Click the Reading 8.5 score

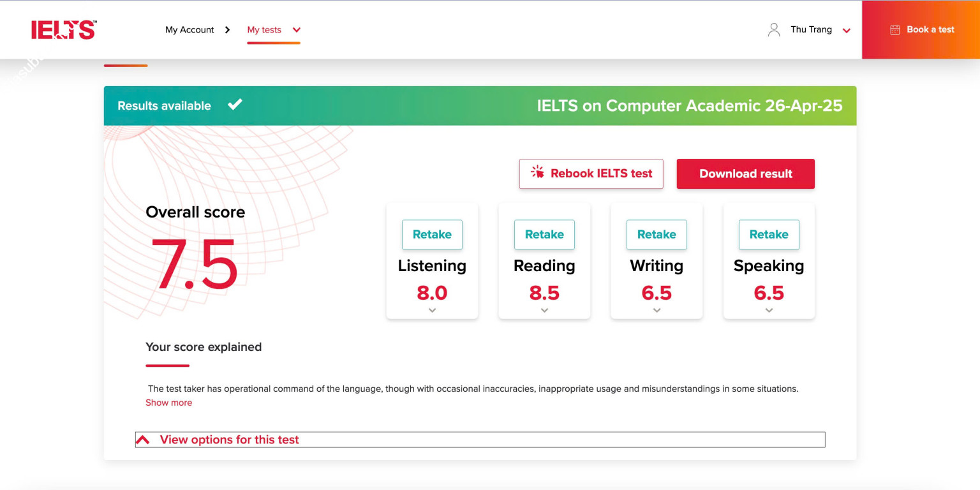[x=544, y=293]
